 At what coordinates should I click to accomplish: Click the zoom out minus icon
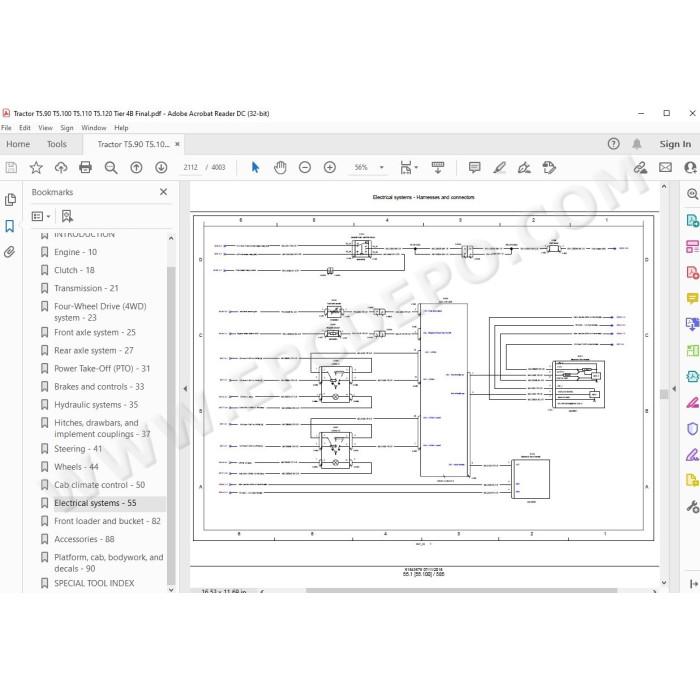[305, 167]
